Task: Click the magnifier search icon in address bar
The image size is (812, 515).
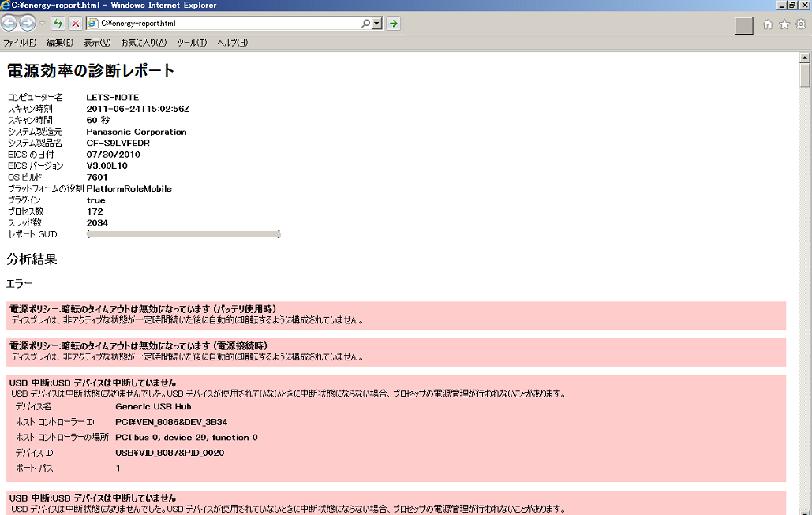Action: [x=365, y=24]
